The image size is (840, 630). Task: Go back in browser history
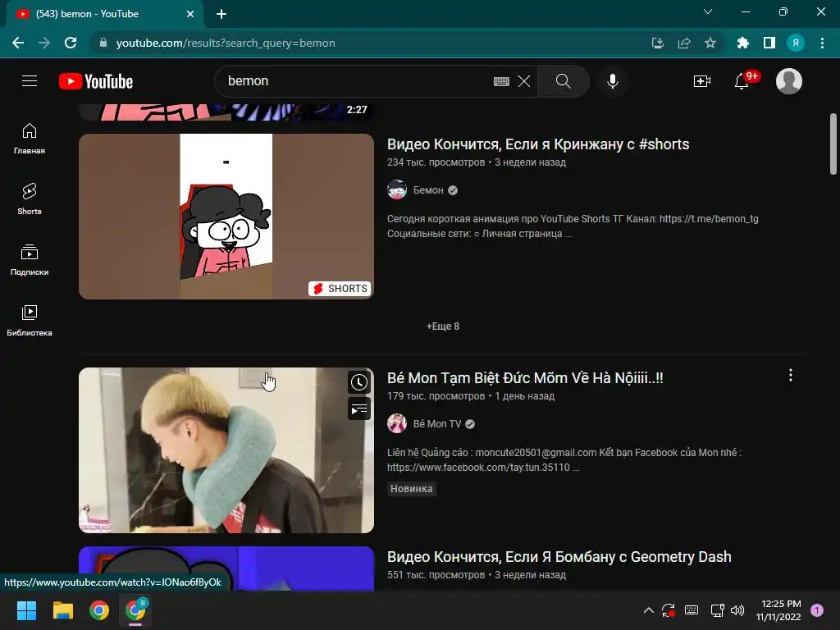(18, 43)
